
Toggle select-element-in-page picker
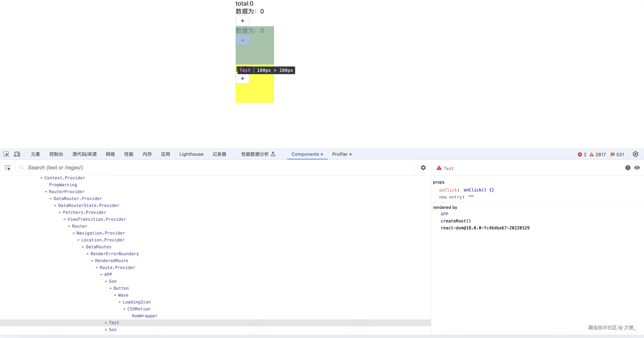click(8, 168)
